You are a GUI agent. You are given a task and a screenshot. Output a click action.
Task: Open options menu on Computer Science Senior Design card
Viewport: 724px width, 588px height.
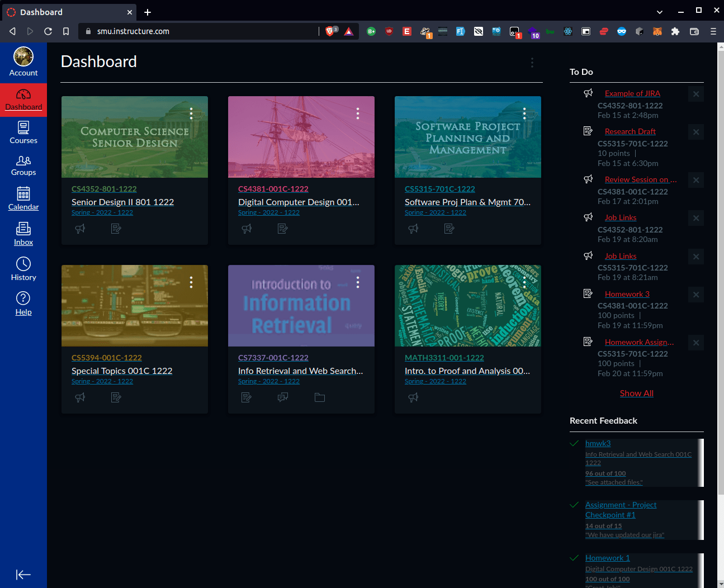tap(191, 113)
